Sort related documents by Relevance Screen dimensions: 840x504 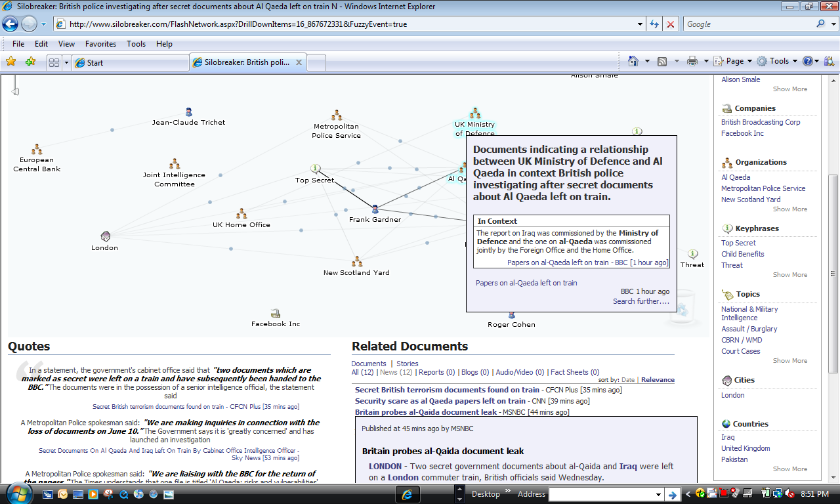tap(658, 380)
